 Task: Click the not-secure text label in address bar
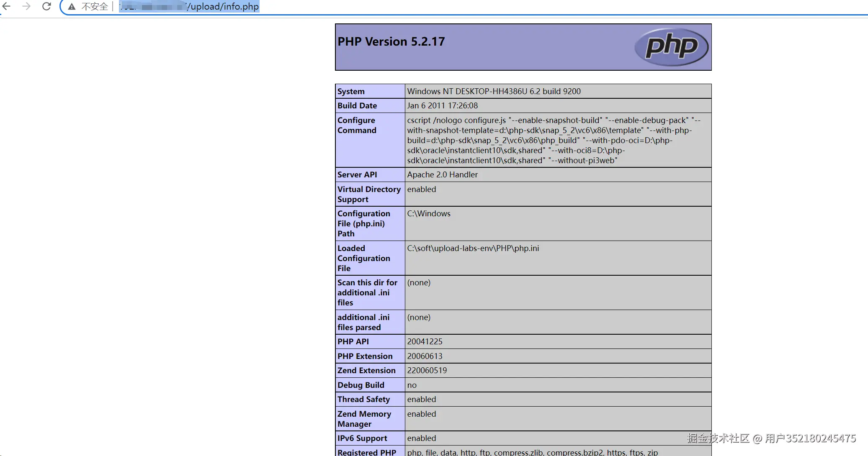[95, 7]
